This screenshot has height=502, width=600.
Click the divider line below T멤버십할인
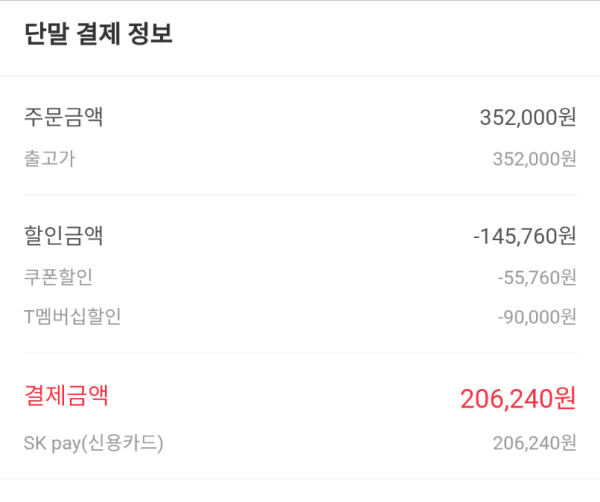[x=300, y=353]
